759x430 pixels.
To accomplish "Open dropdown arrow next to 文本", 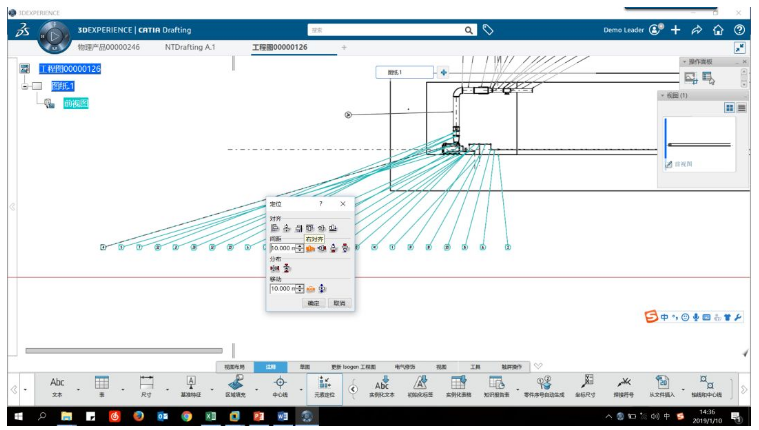I will (x=78, y=390).
